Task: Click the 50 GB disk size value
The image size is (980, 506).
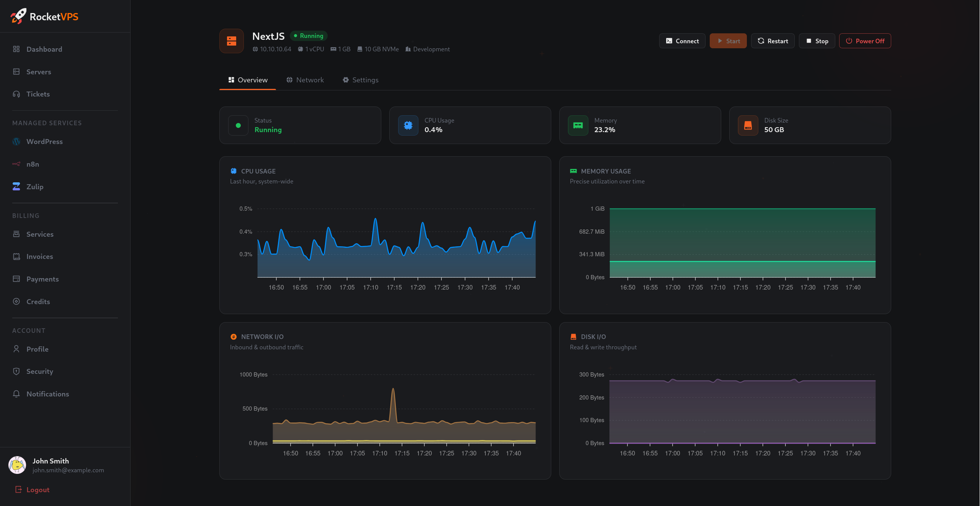Action: point(774,129)
